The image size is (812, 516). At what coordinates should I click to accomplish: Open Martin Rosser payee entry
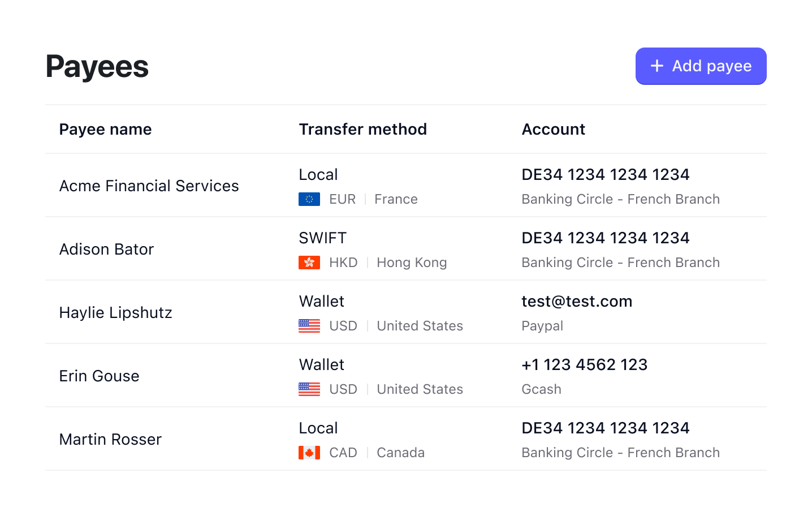point(110,440)
